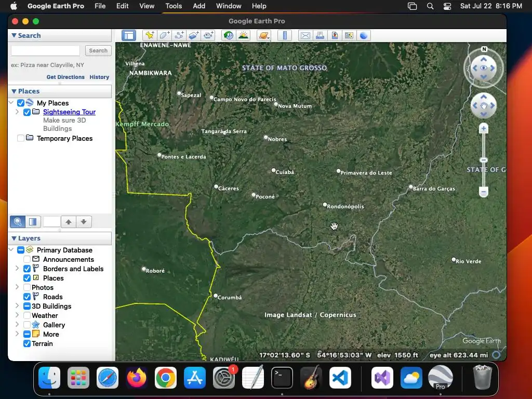Click the Rondonópolis city label
This screenshot has height=399, width=532.
(x=345, y=206)
